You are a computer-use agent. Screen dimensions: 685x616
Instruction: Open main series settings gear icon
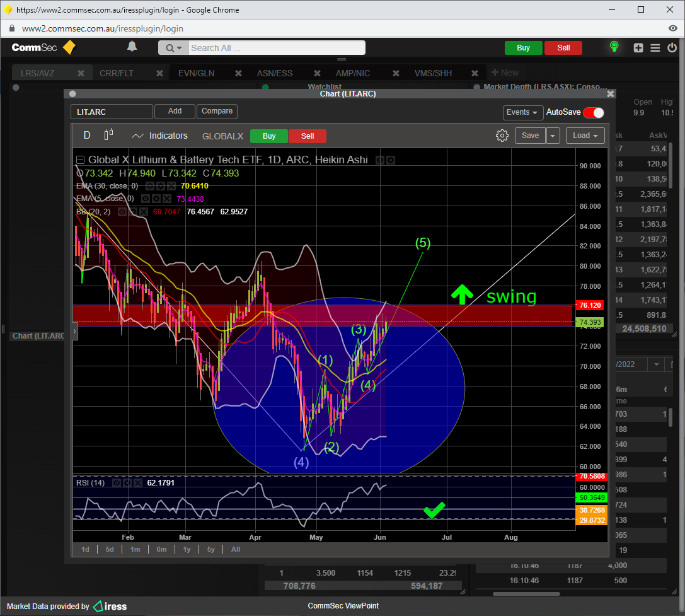click(391, 160)
